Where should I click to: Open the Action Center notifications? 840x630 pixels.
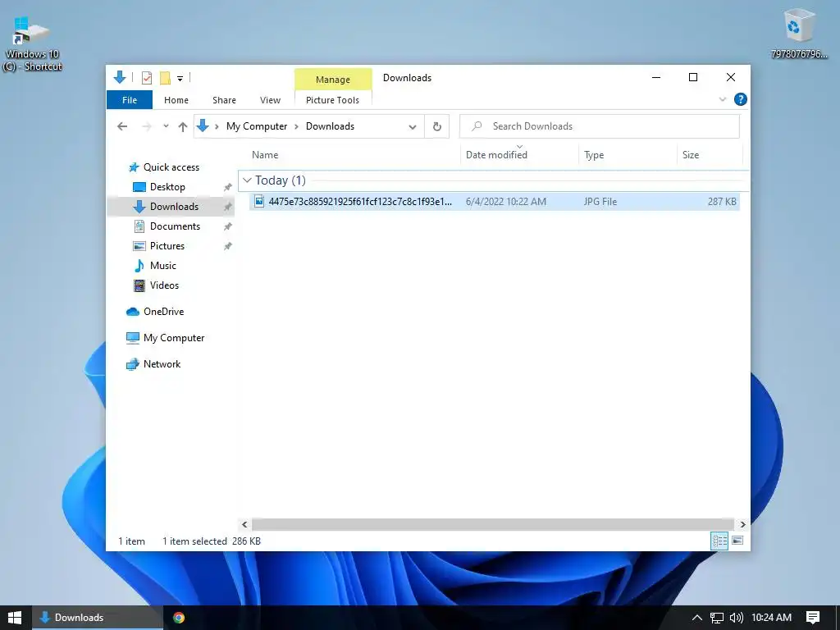[813, 618]
